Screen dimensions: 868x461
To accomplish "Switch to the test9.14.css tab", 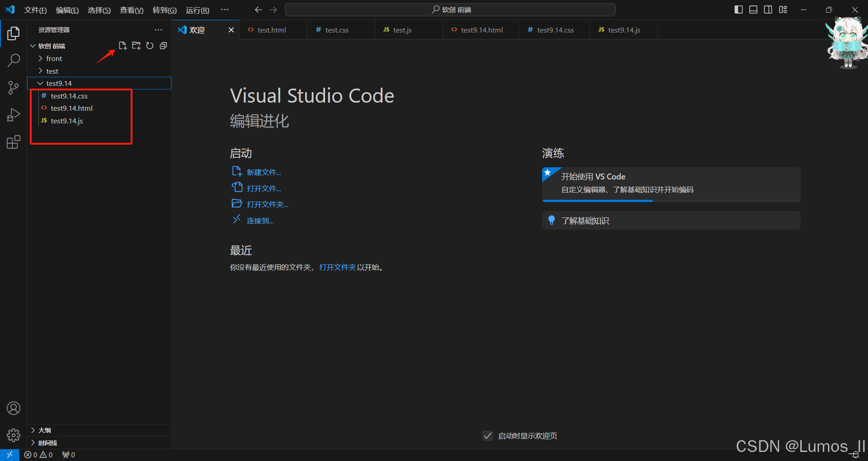I will coord(554,30).
